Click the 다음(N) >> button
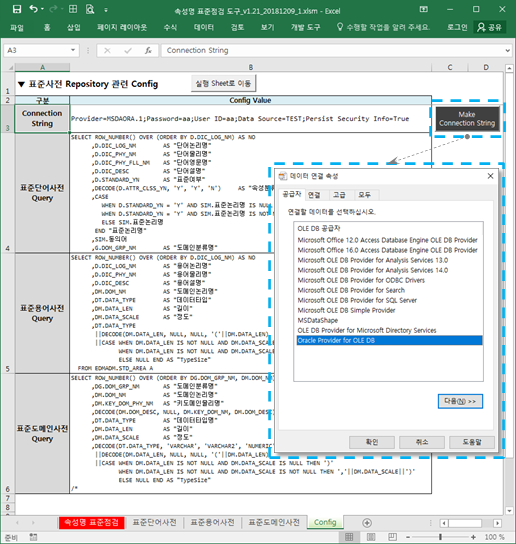 point(460,401)
